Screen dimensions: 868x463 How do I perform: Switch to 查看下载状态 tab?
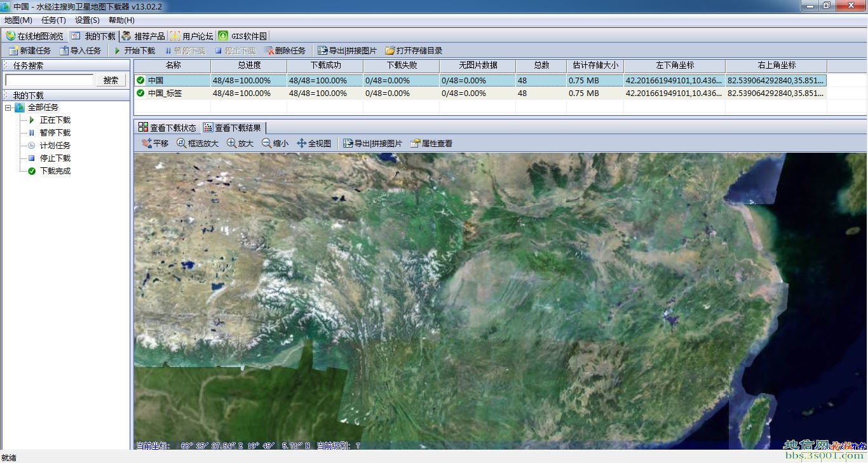167,127
